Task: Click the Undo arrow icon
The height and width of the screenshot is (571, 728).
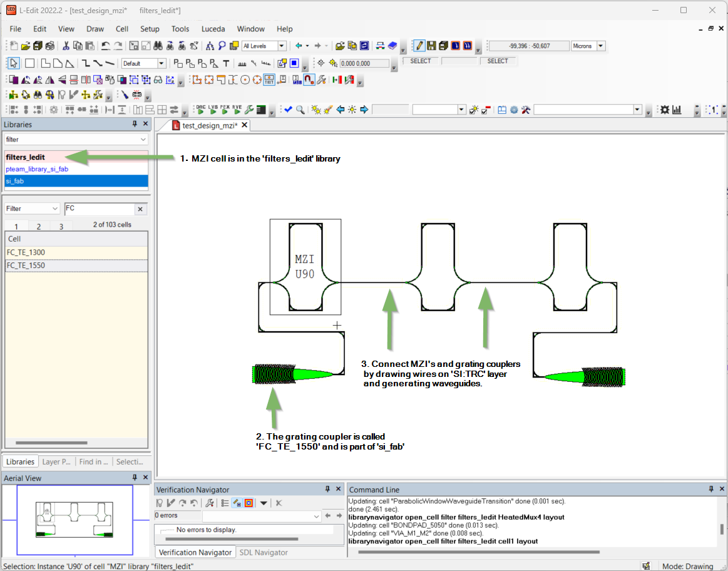Action: point(105,46)
